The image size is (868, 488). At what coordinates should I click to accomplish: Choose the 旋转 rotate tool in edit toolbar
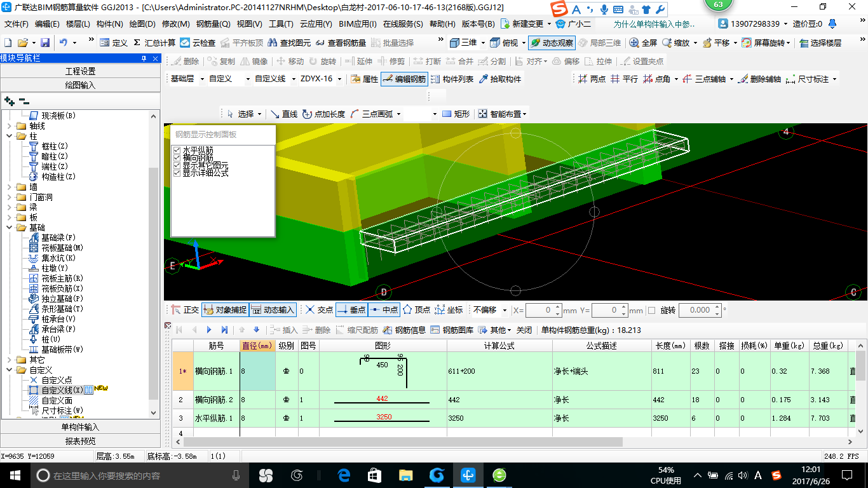click(322, 62)
